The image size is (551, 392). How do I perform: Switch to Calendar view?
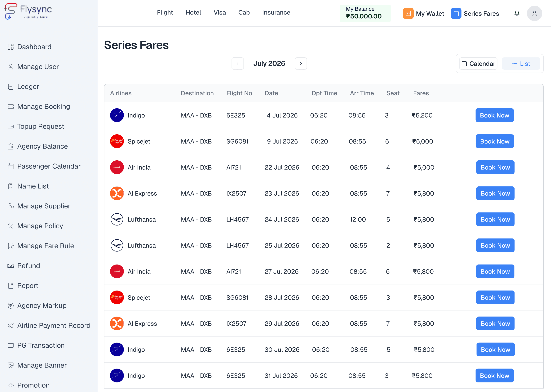[478, 64]
